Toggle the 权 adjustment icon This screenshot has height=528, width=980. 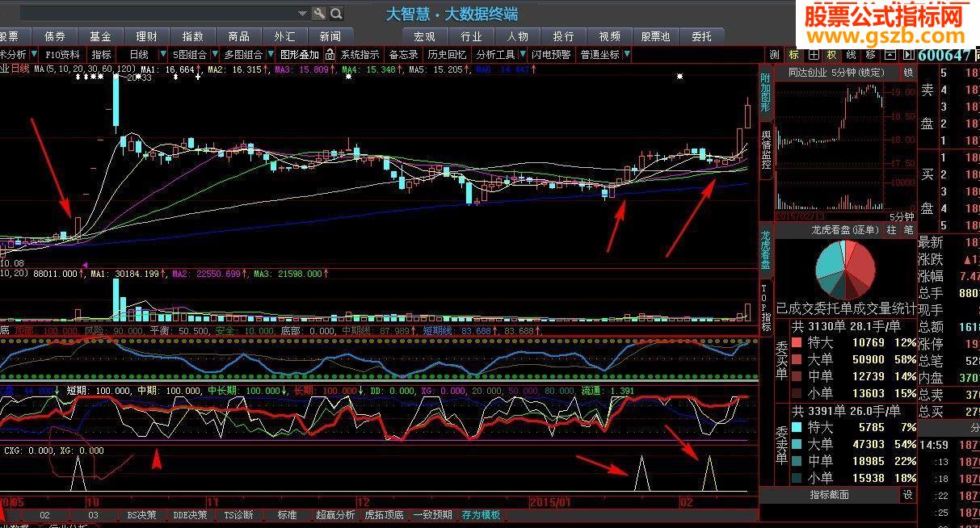pos(831,55)
